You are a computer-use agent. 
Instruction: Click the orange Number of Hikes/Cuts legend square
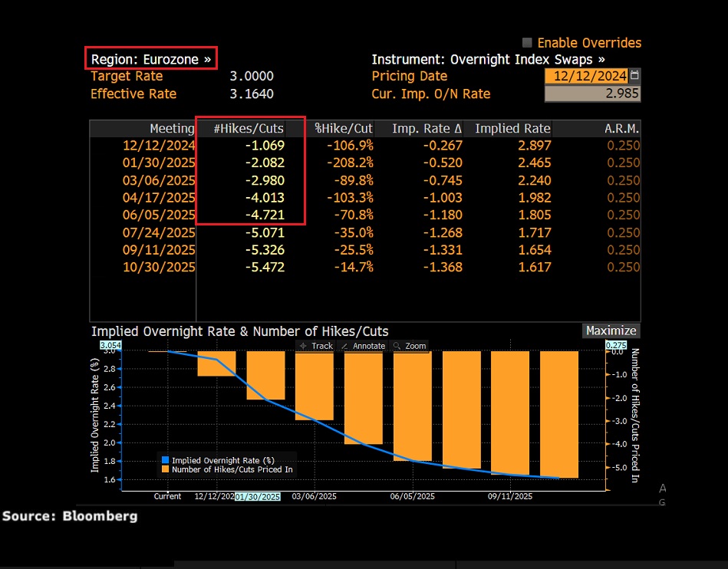tap(162, 469)
